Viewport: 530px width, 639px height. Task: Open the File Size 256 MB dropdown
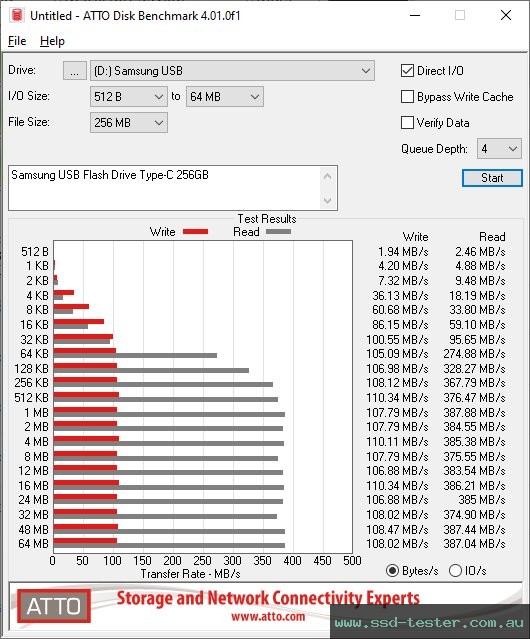pos(129,123)
